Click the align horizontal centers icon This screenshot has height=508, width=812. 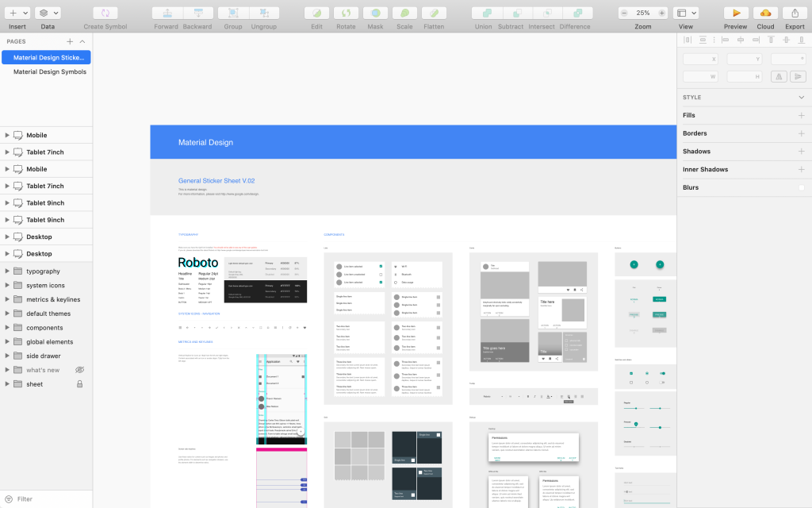point(741,40)
